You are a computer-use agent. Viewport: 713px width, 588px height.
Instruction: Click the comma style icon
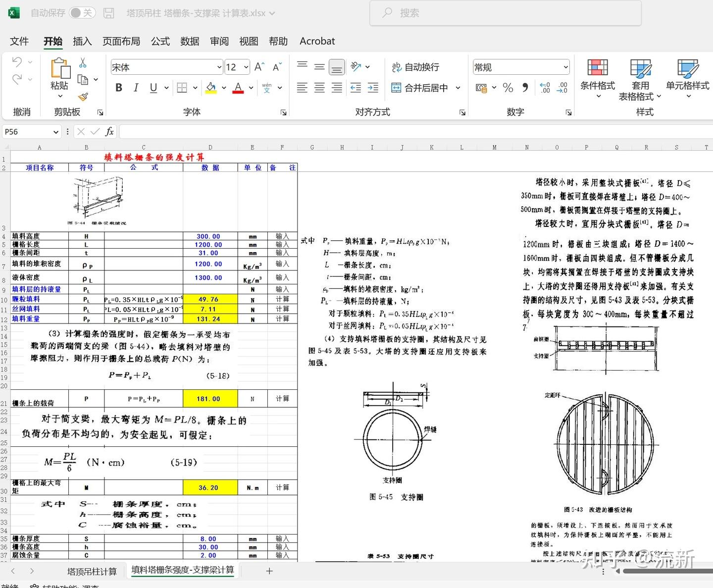click(x=525, y=88)
